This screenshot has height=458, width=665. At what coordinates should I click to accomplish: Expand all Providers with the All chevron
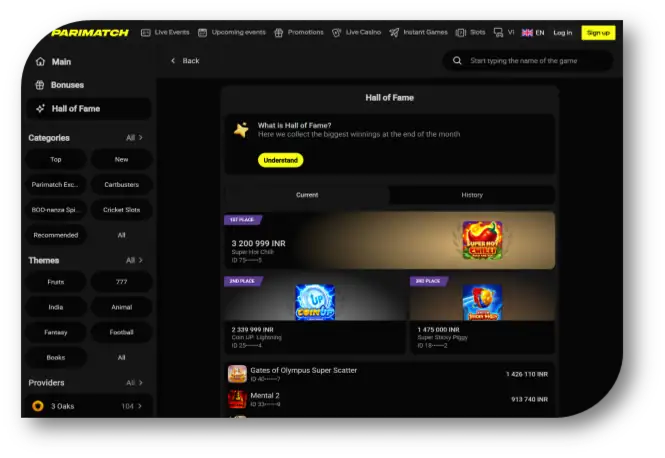134,383
